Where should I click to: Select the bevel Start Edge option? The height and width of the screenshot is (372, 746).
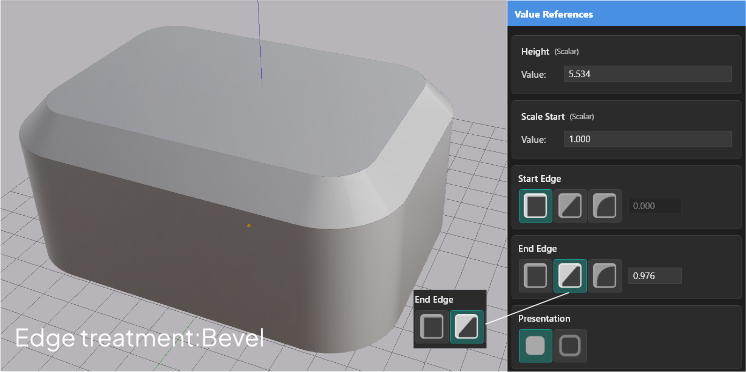coord(570,206)
